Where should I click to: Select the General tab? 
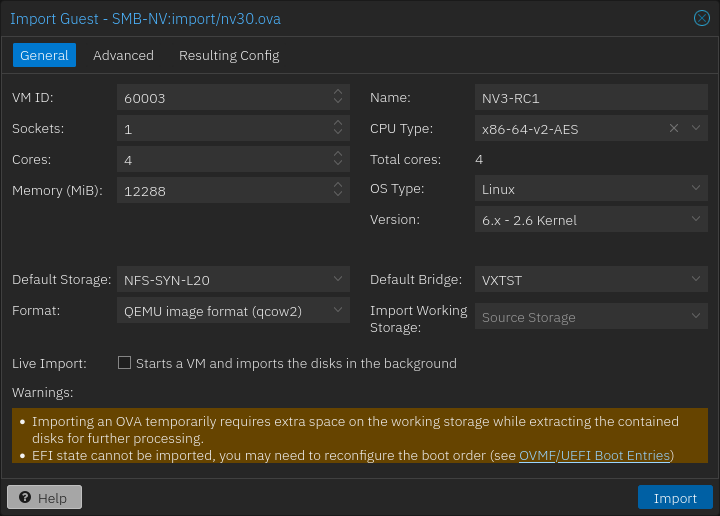point(44,55)
